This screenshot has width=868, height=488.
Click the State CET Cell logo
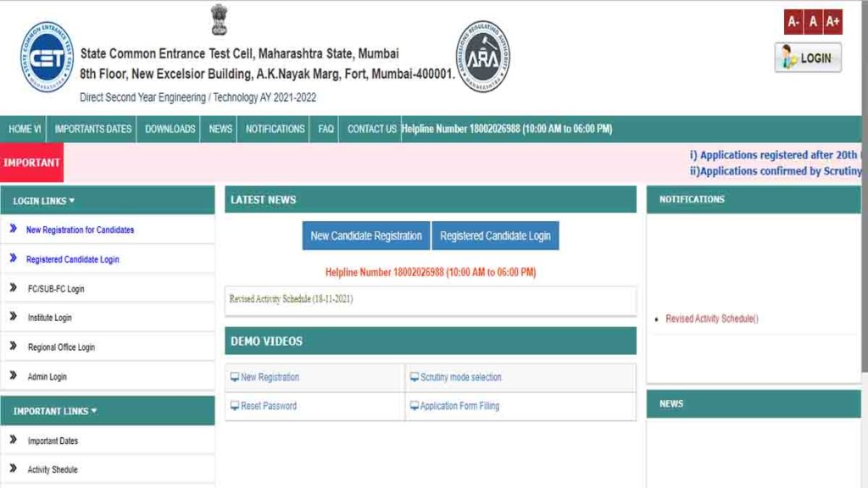click(x=47, y=58)
